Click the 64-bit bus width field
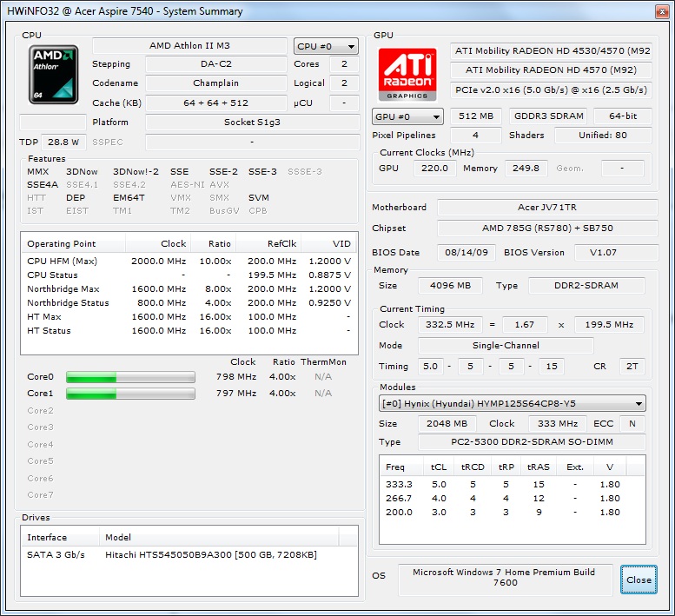 (x=623, y=116)
